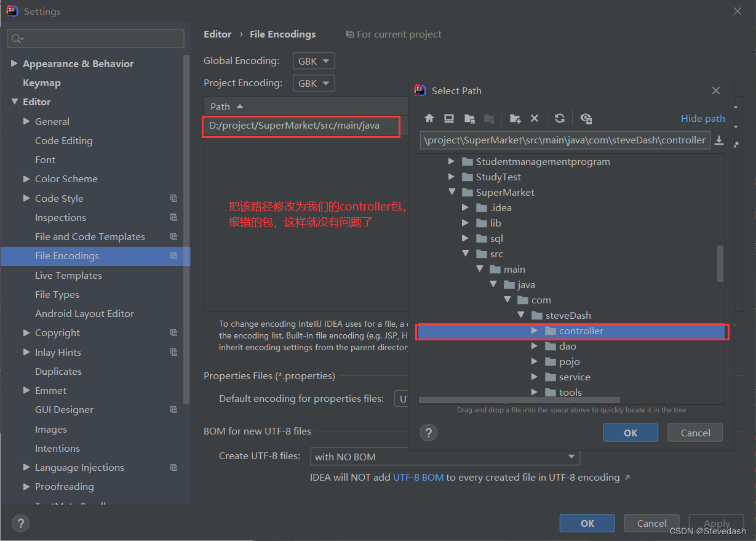Click the search magnifier icon in Settings
756x541 pixels.
17,39
